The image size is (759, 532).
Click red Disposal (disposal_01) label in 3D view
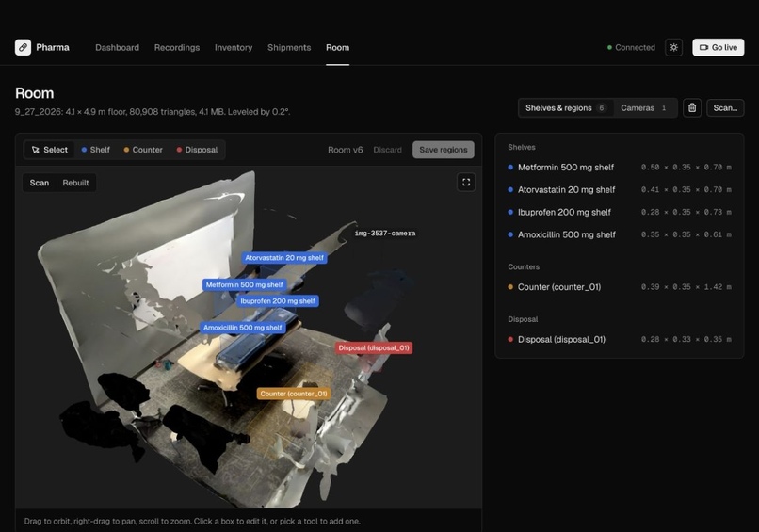click(374, 348)
